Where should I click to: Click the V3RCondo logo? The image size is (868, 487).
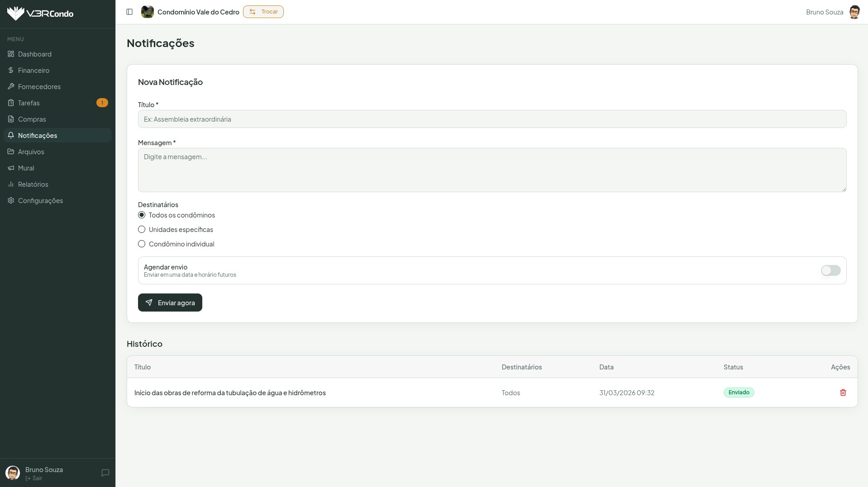point(40,14)
